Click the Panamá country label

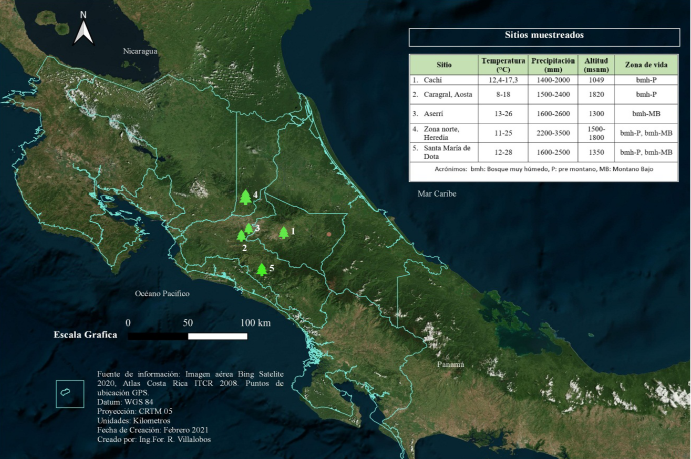pyautogui.click(x=450, y=365)
